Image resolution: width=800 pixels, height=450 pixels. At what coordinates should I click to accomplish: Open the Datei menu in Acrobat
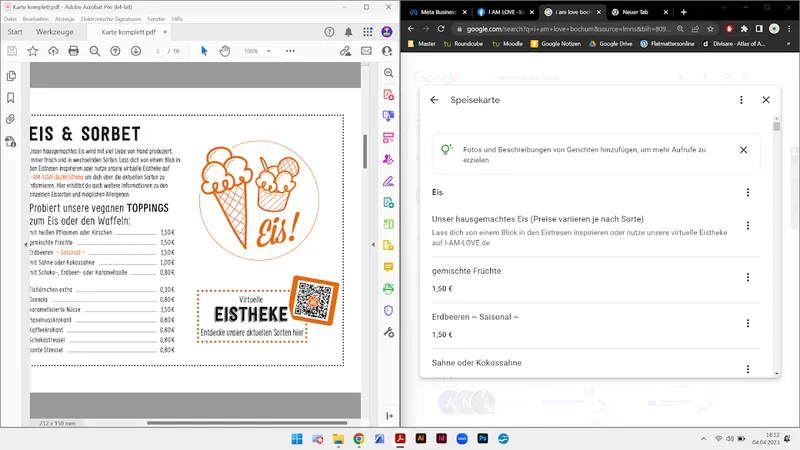[x=10, y=19]
